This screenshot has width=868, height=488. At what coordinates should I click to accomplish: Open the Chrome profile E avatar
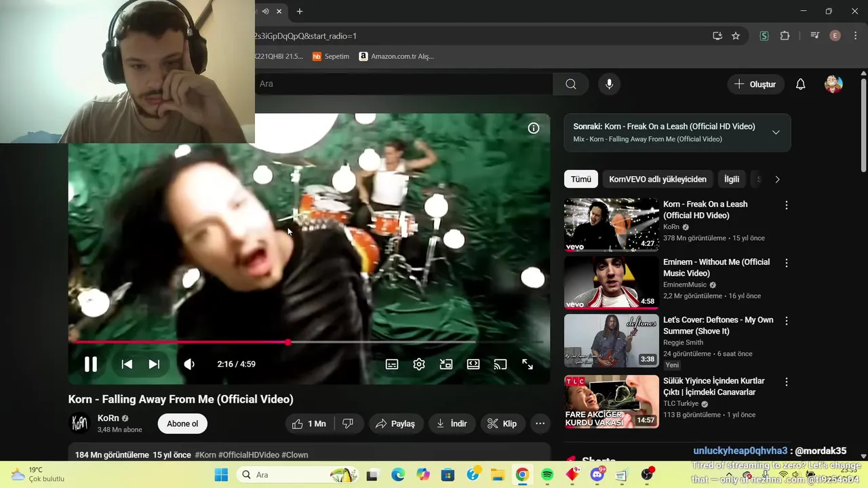point(835,36)
